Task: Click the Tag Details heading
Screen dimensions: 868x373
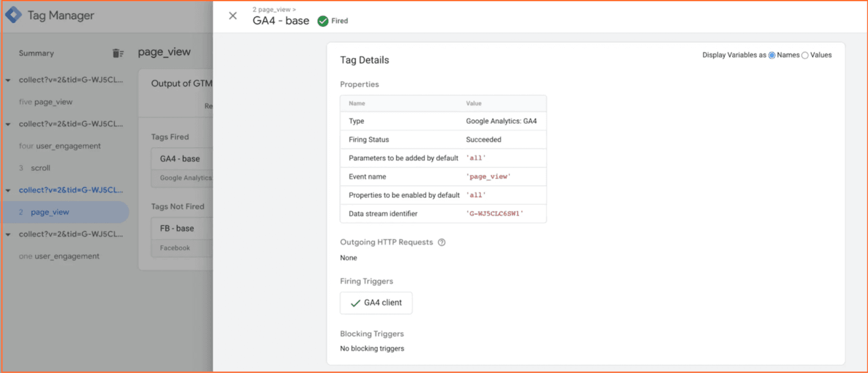Action: point(365,60)
